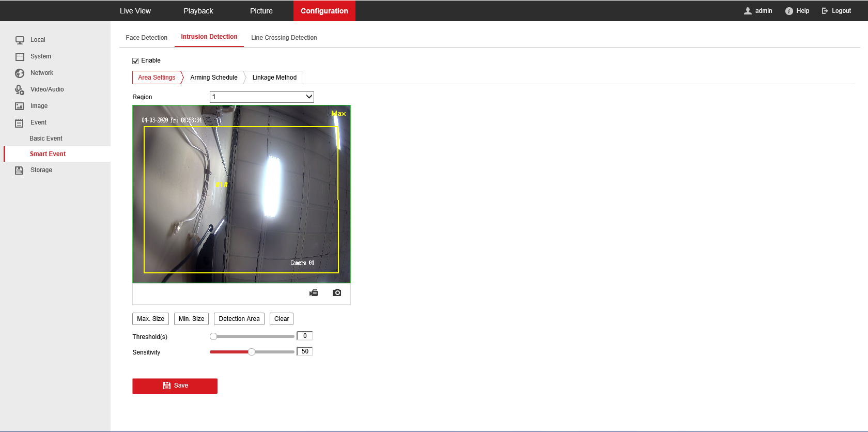Screen dimensions: 868x432
Task: Collapse the Event section in sidebar
Action: pyautogui.click(x=38, y=122)
